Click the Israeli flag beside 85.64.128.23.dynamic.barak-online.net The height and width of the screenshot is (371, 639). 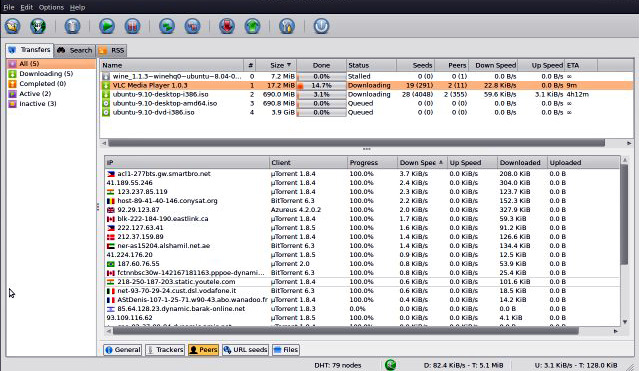pos(110,309)
